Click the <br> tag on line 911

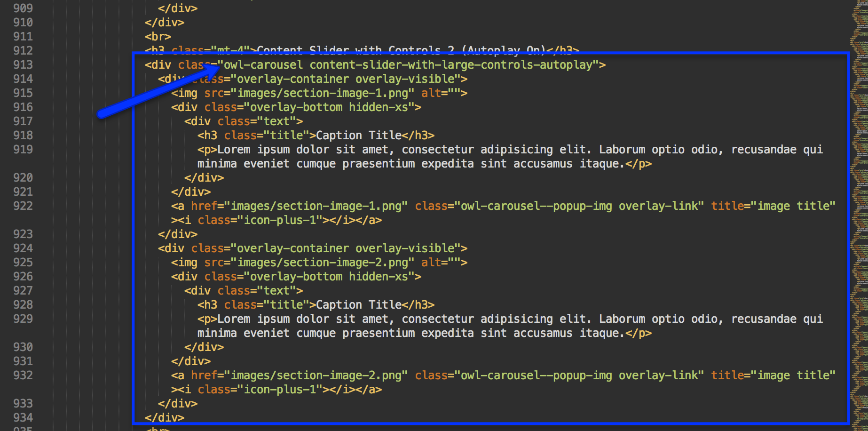point(158,37)
